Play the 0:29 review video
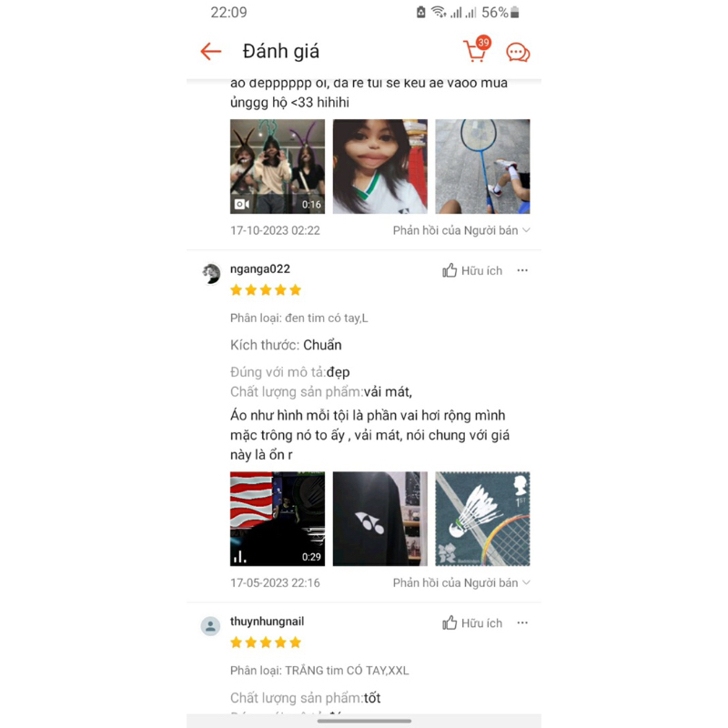Viewport: 728px width, 728px height. (278, 519)
